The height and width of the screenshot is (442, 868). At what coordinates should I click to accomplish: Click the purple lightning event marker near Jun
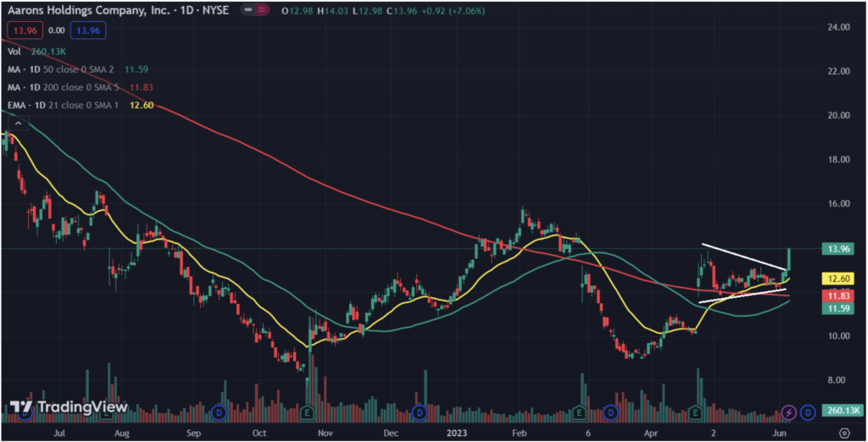coord(788,412)
